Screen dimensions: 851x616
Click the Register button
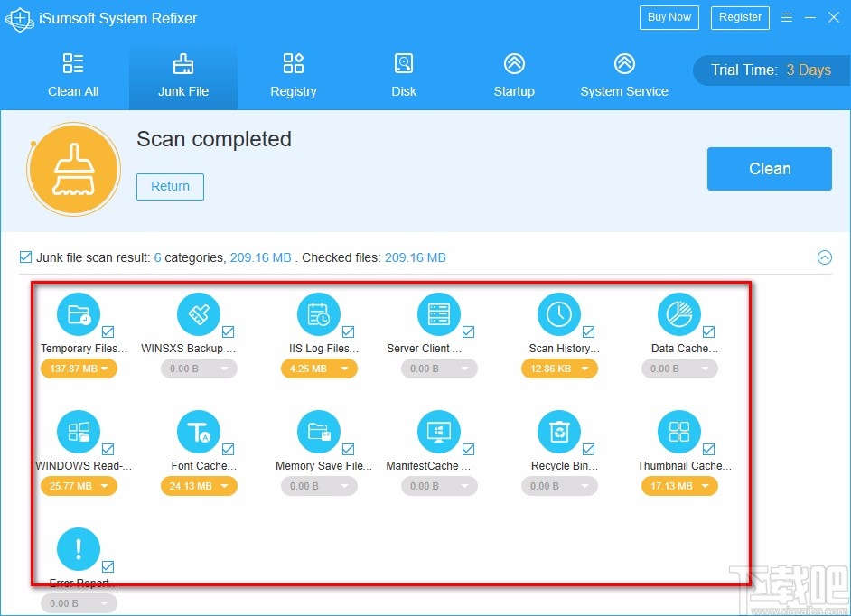point(740,17)
